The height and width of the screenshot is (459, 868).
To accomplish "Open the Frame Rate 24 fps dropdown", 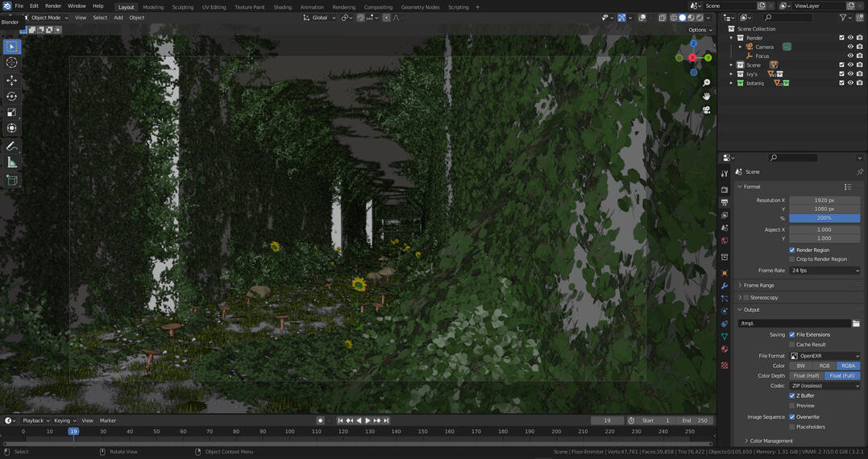I will (824, 271).
